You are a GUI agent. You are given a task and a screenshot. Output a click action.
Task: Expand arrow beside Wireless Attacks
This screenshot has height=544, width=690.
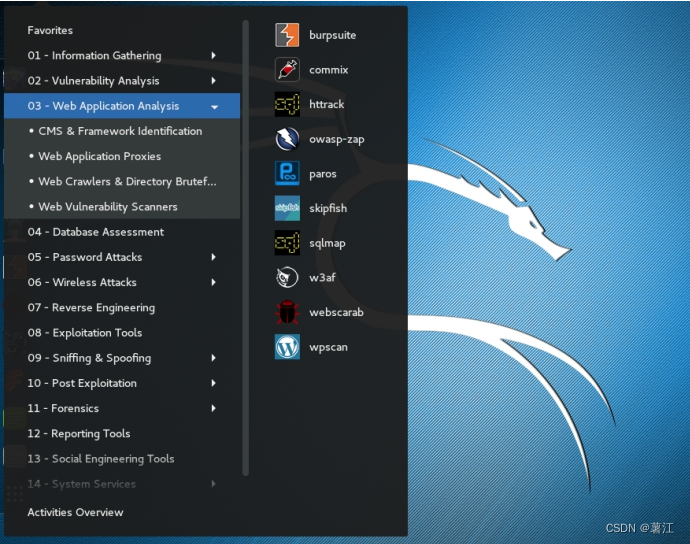pyautogui.click(x=213, y=282)
